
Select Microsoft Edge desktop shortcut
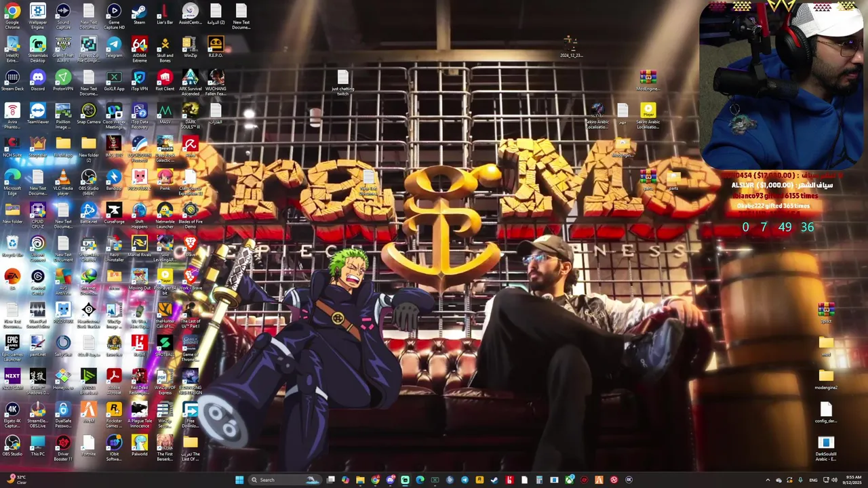click(12, 182)
